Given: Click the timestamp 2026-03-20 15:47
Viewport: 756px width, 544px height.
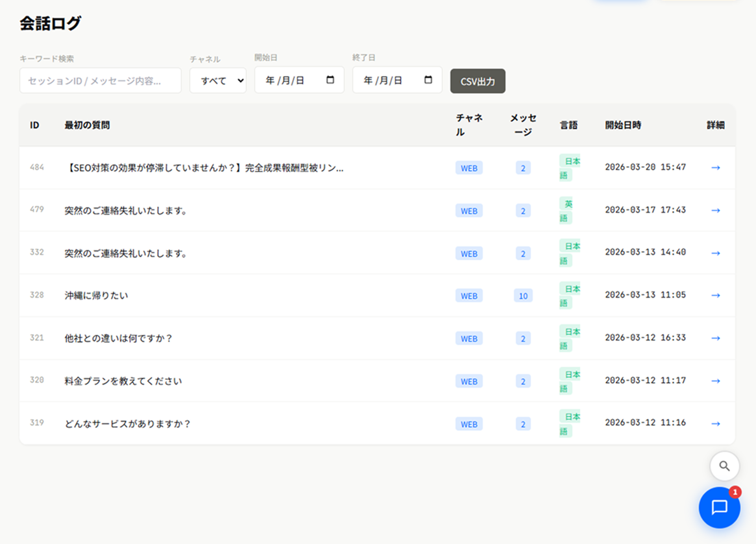Looking at the screenshot, I should [645, 167].
